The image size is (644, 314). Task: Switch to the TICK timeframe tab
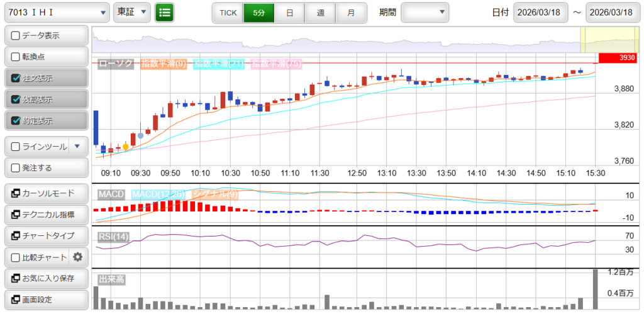pyautogui.click(x=228, y=13)
